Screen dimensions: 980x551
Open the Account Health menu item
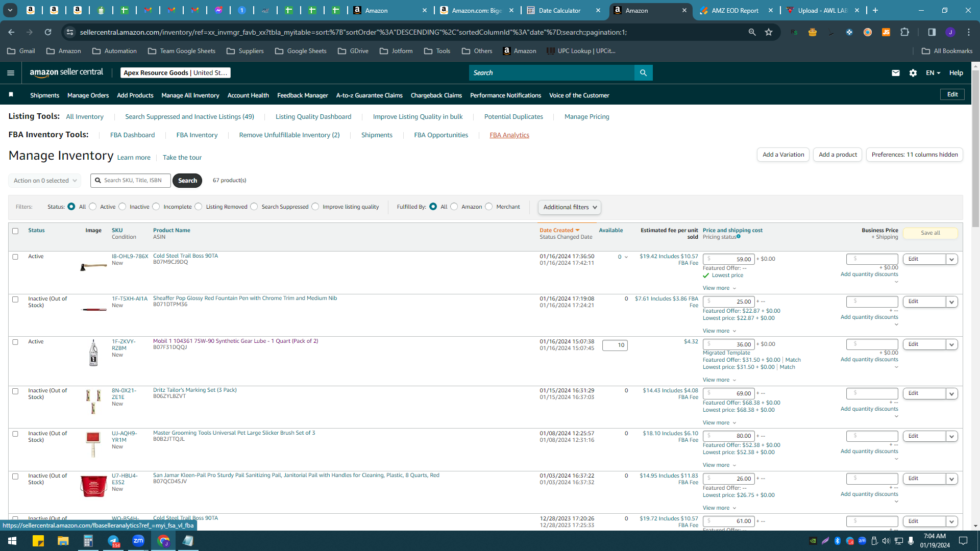(x=248, y=95)
